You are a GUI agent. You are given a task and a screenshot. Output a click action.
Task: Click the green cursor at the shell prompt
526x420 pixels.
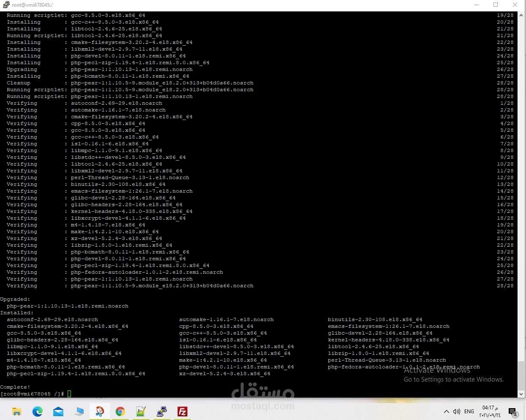[x=69, y=394]
